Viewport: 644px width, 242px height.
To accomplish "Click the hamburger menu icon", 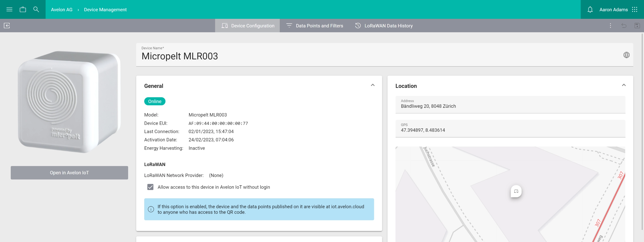I will click(x=9, y=9).
